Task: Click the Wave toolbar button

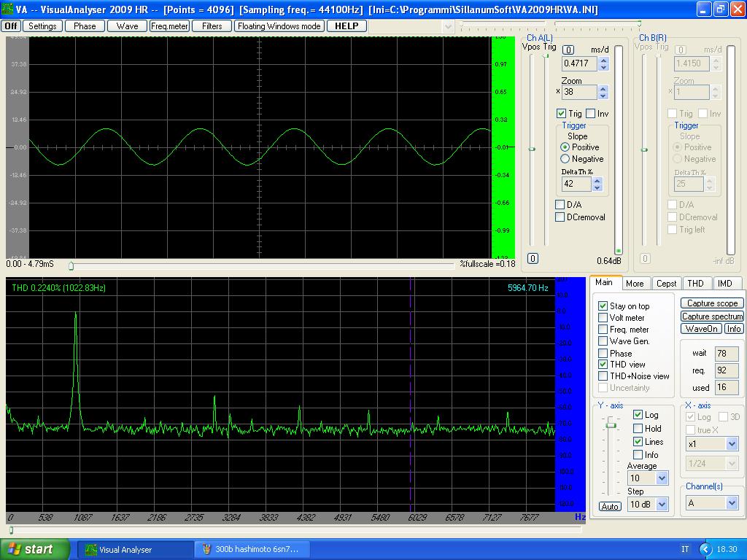Action: tap(127, 26)
